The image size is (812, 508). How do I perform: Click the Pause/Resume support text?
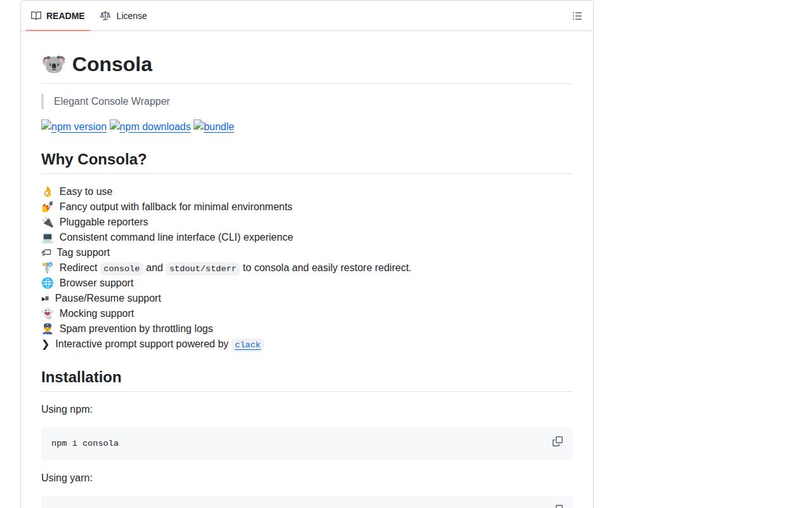[x=108, y=298]
